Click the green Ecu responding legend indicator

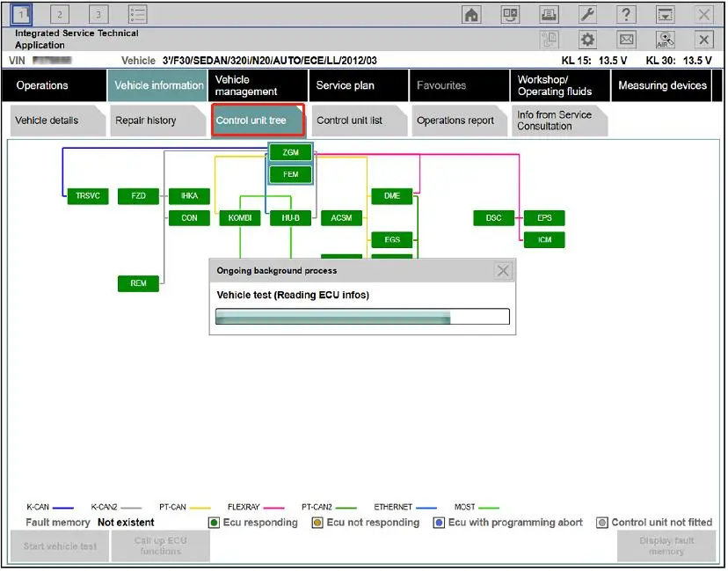214,523
